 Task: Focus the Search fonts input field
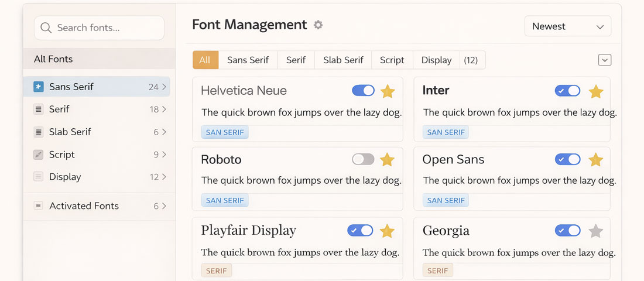pyautogui.click(x=99, y=28)
